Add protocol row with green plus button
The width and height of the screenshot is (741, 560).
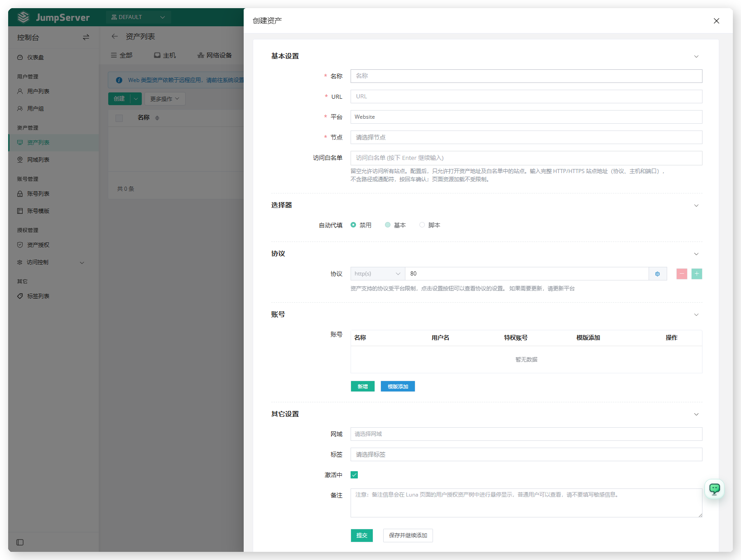[x=697, y=274]
